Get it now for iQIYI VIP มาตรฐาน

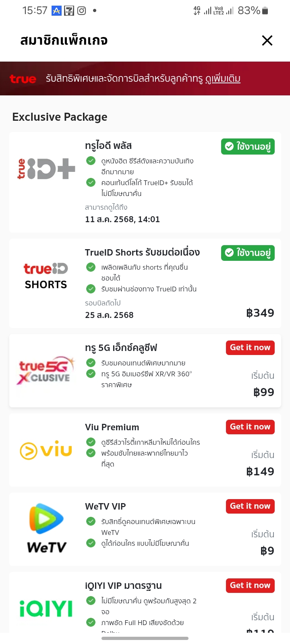250,585
